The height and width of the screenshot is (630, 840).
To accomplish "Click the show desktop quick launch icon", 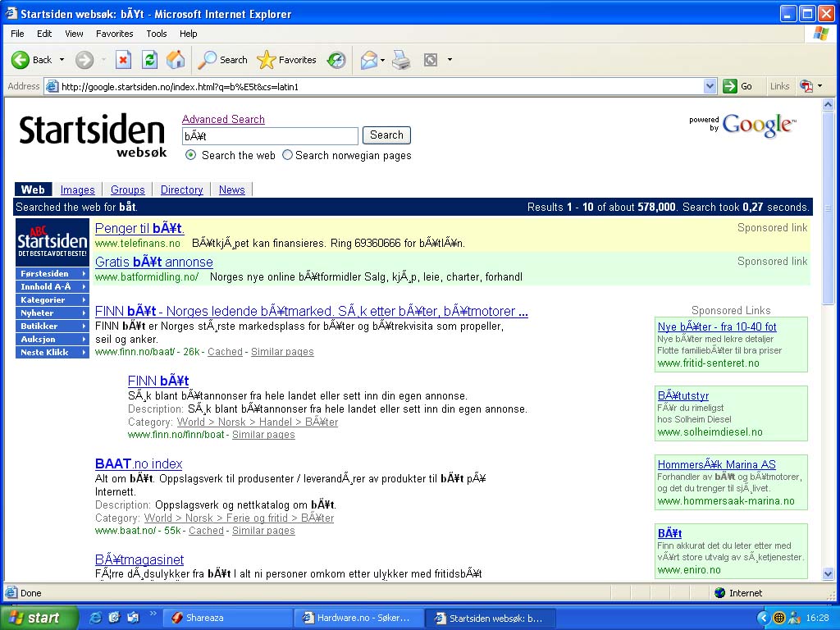I will pos(132,618).
